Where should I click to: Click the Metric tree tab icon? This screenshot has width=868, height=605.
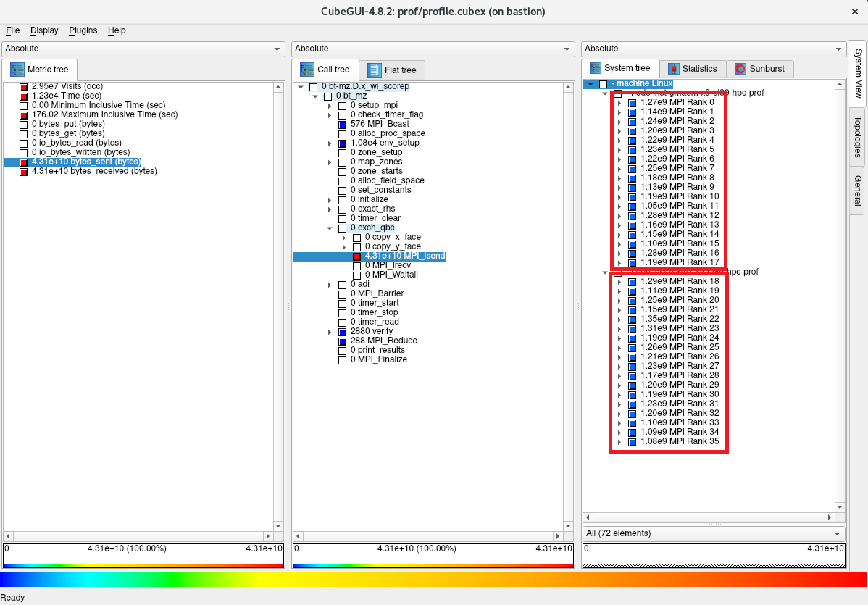point(17,70)
